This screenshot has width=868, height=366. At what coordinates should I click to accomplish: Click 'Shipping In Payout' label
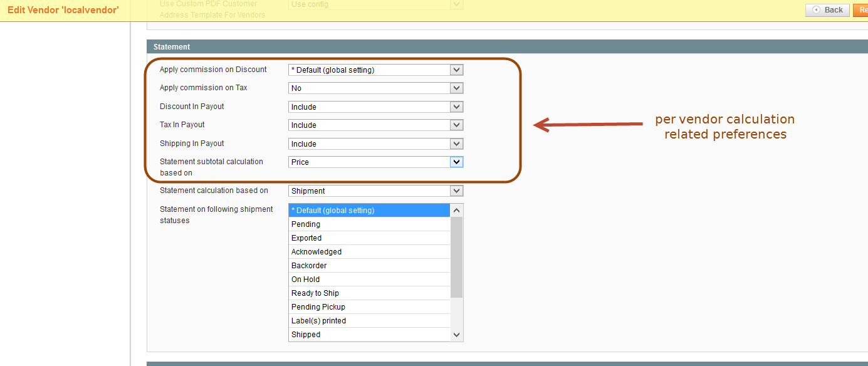pos(192,144)
